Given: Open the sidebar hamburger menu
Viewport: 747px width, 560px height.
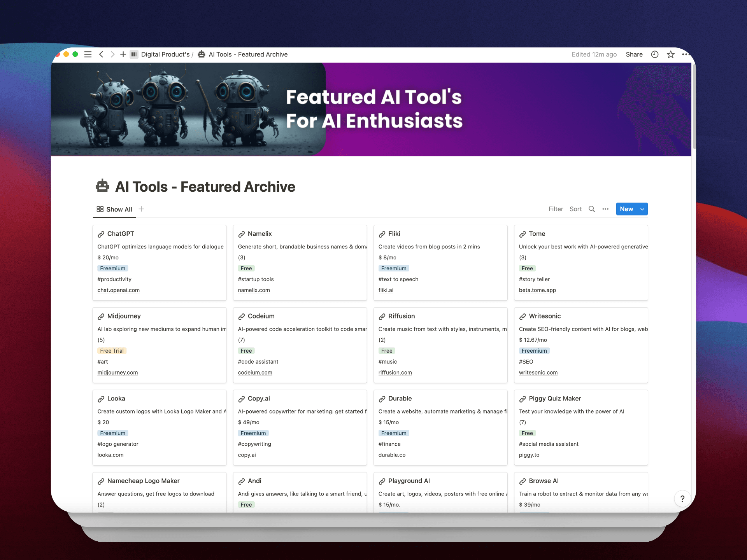Looking at the screenshot, I should pyautogui.click(x=88, y=54).
